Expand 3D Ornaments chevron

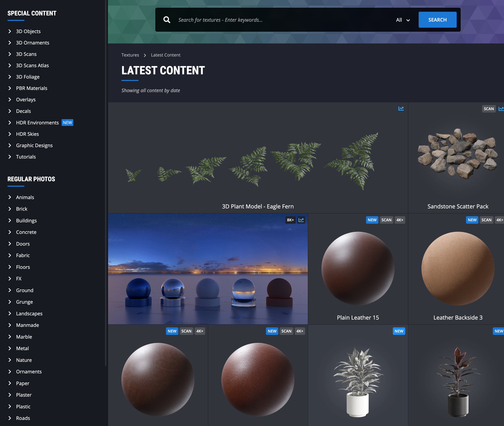point(10,43)
